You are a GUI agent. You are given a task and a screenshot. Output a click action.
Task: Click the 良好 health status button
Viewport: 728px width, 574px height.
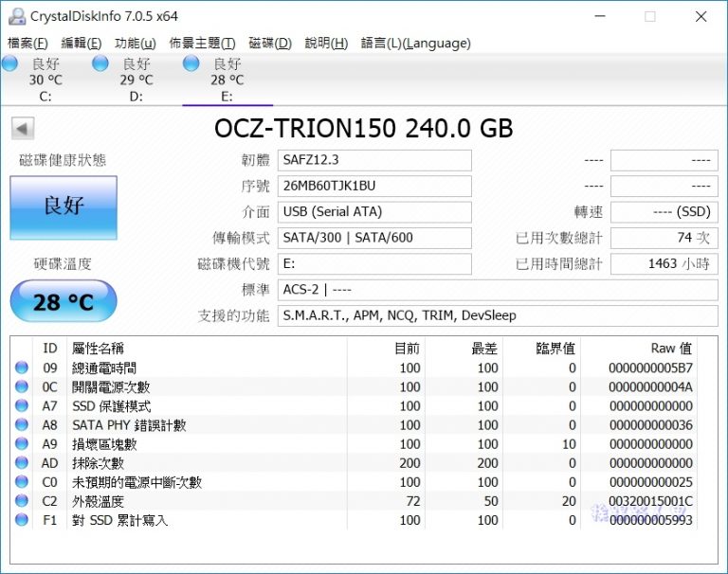(64, 207)
